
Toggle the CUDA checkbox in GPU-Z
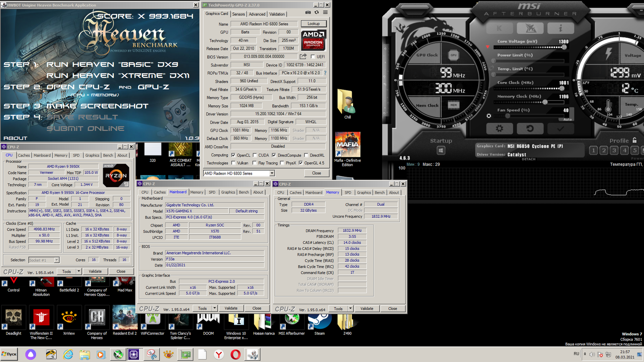tap(255, 155)
